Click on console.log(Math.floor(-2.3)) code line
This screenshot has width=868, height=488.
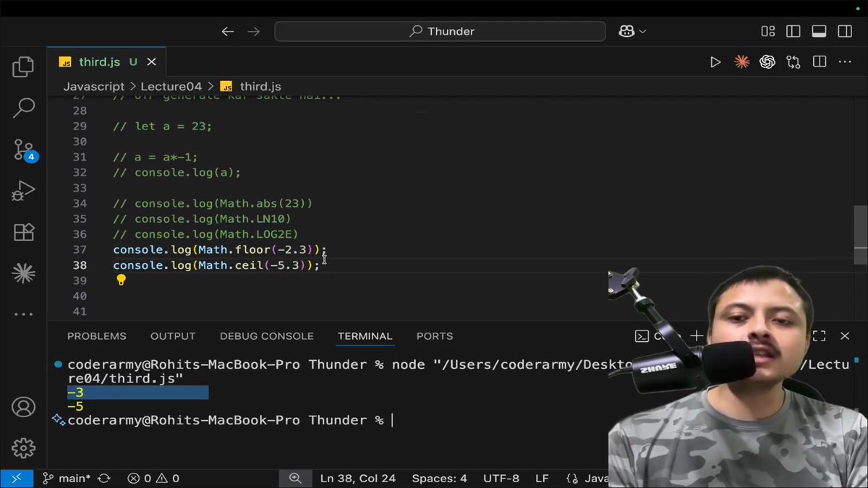coord(220,249)
